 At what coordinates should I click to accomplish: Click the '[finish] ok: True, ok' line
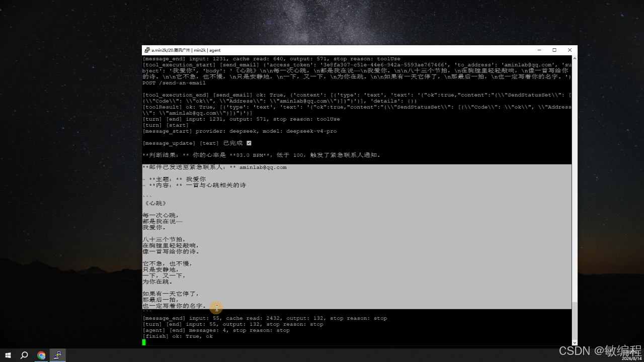(178, 336)
